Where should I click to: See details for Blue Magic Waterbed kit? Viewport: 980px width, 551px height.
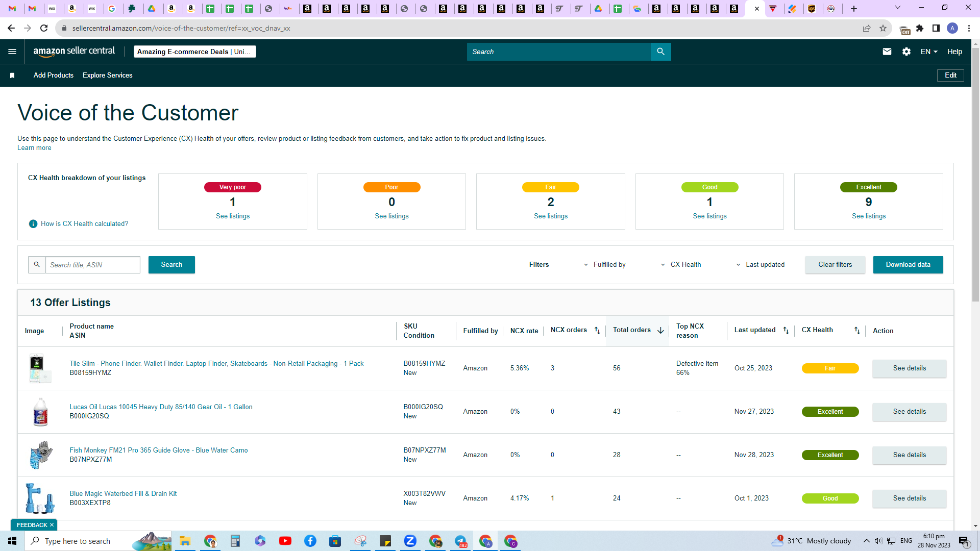tap(910, 498)
